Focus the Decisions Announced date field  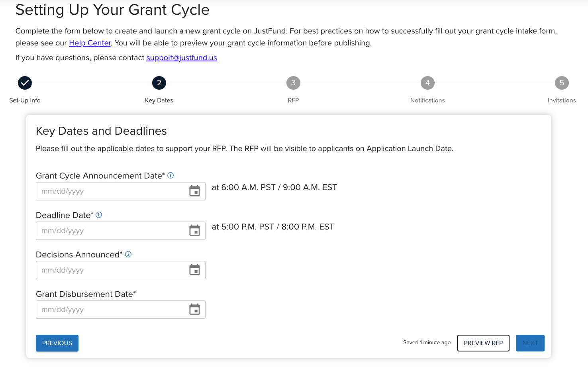pos(121,270)
